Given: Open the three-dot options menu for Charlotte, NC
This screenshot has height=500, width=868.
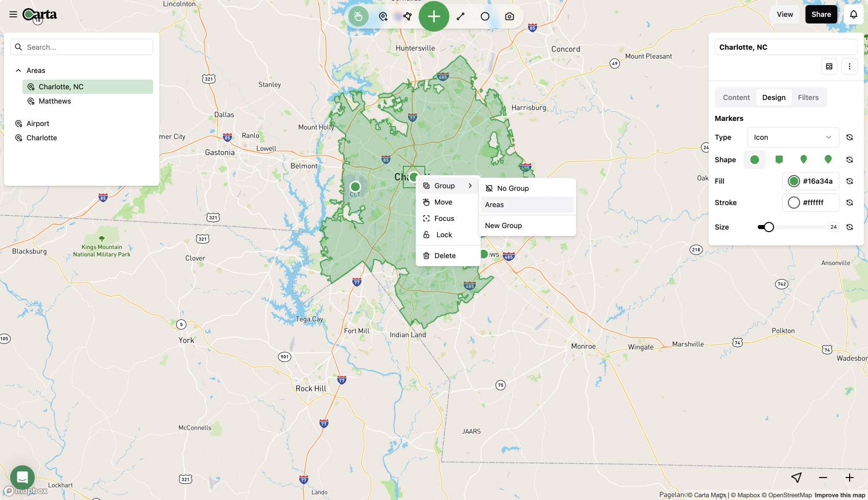Looking at the screenshot, I should coord(850,66).
